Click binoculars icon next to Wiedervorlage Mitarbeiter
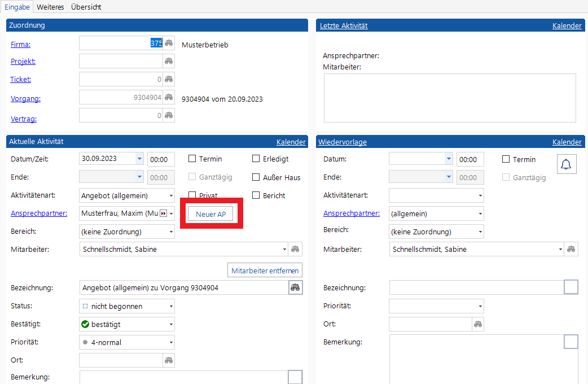This screenshot has width=588, height=384. 571,249
